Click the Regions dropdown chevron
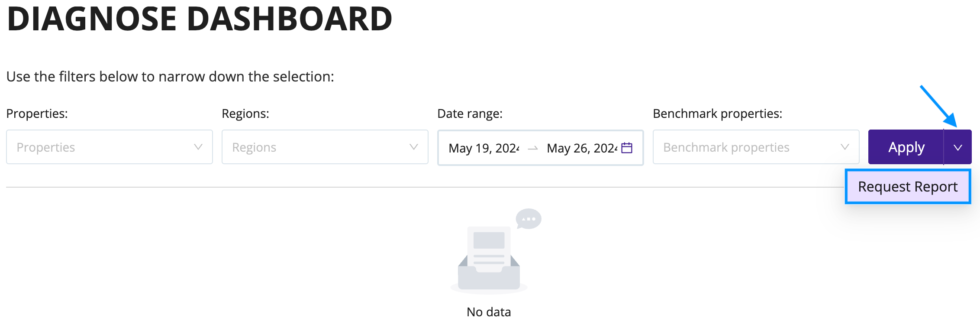This screenshot has width=980, height=328. coord(413,147)
